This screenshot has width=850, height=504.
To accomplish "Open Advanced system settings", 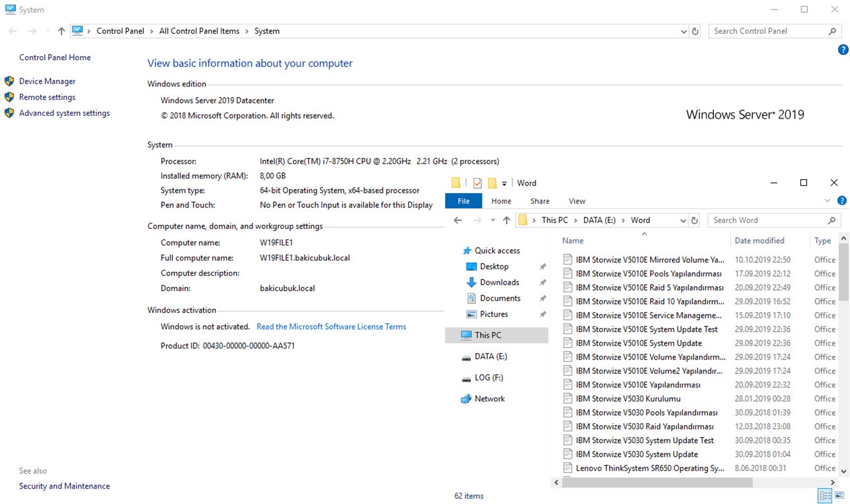I will pos(65,113).
